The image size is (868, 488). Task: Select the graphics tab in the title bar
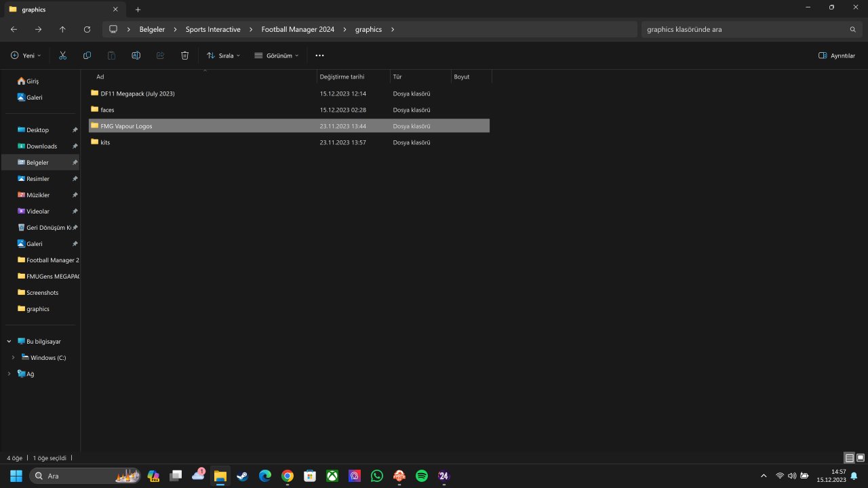(x=64, y=9)
